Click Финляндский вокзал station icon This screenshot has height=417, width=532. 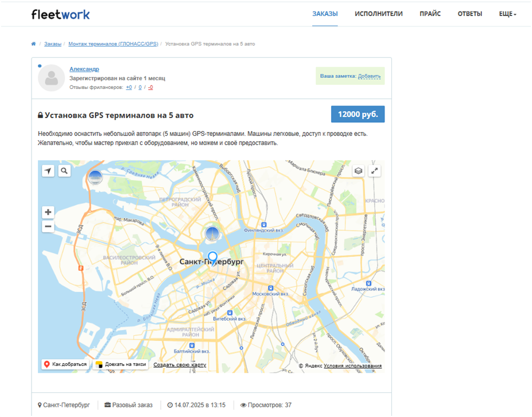pos(263,224)
